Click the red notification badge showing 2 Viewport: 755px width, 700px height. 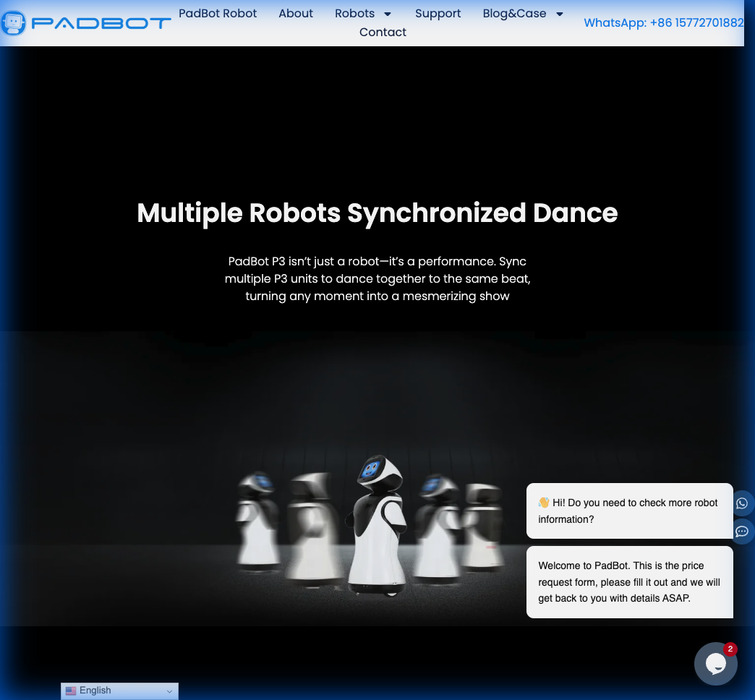pos(730,649)
